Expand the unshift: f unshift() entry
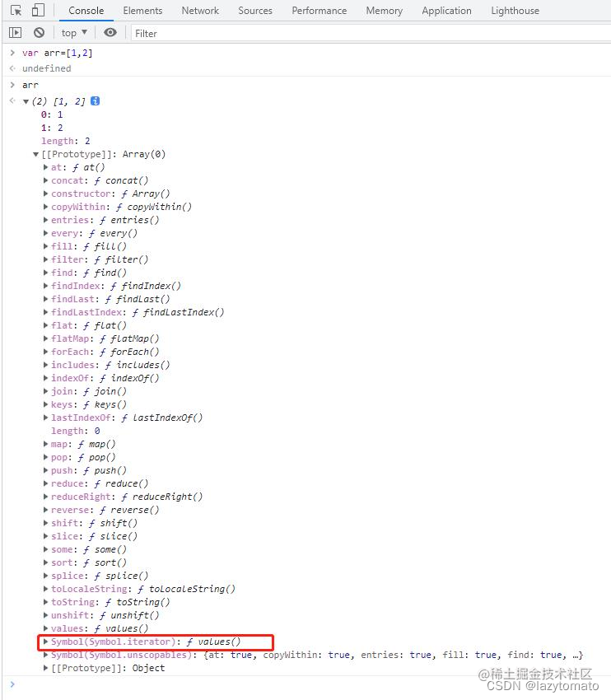This screenshot has height=700, width=611. [45, 615]
